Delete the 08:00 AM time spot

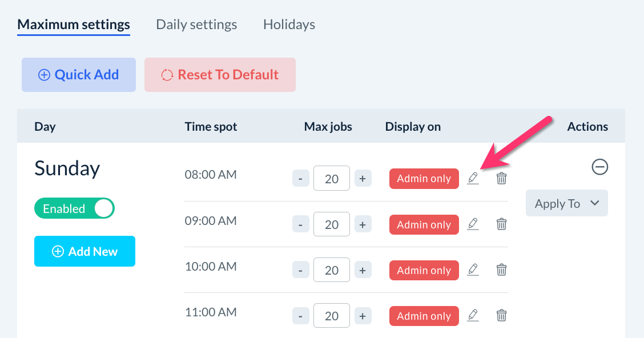pyautogui.click(x=501, y=179)
